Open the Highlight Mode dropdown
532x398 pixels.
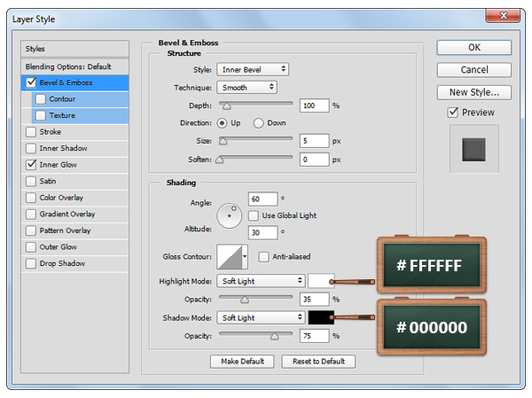[261, 281]
